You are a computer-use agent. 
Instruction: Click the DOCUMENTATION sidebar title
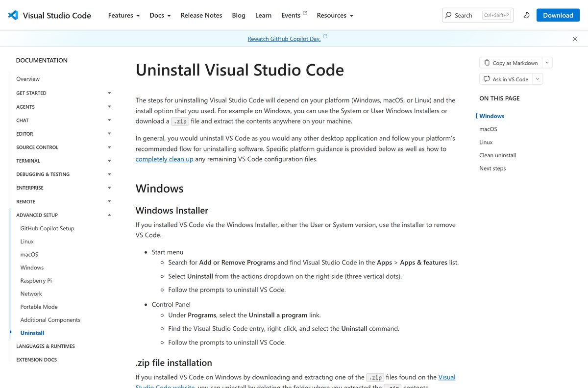click(x=42, y=60)
